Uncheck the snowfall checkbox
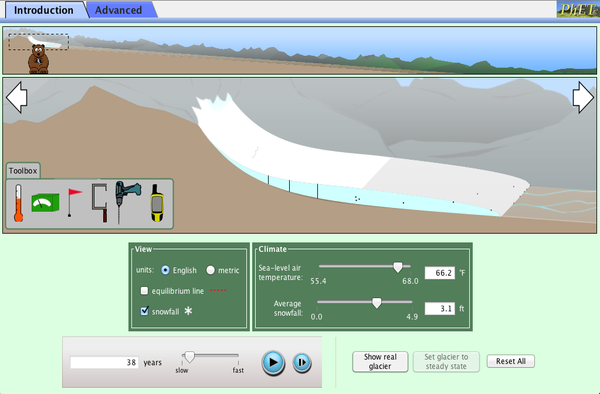 click(x=144, y=311)
